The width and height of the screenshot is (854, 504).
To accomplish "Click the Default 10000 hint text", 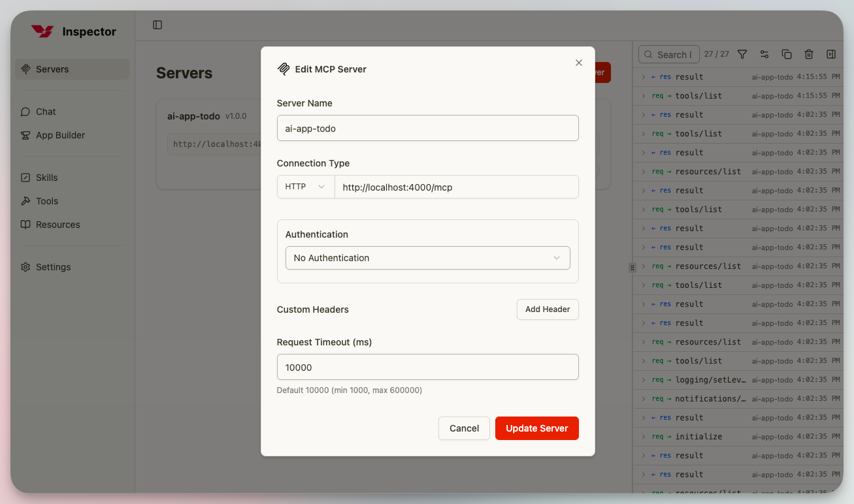I will coord(350,390).
